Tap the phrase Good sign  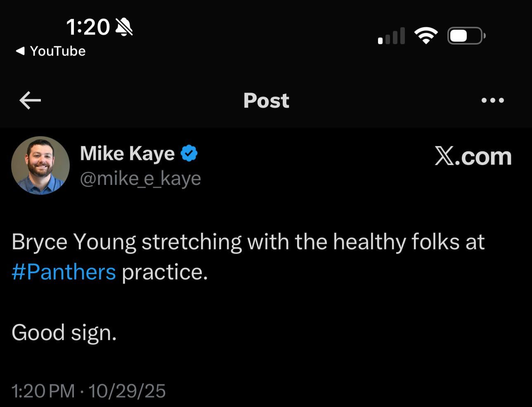64,332
